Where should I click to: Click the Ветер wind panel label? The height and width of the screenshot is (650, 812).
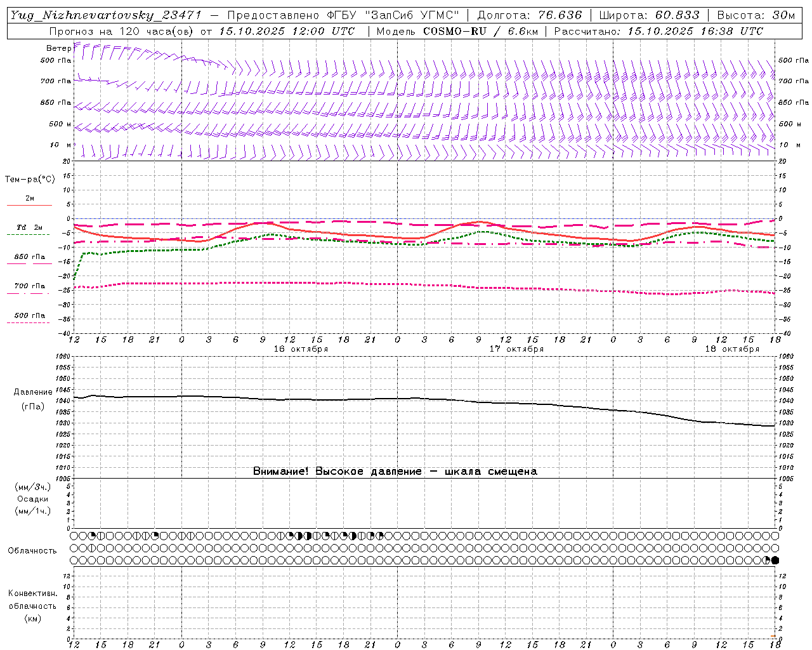click(x=58, y=48)
